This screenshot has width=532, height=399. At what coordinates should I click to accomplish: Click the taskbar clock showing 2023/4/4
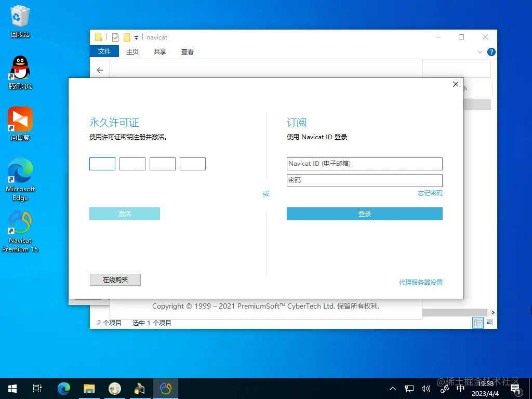pyautogui.click(x=485, y=389)
